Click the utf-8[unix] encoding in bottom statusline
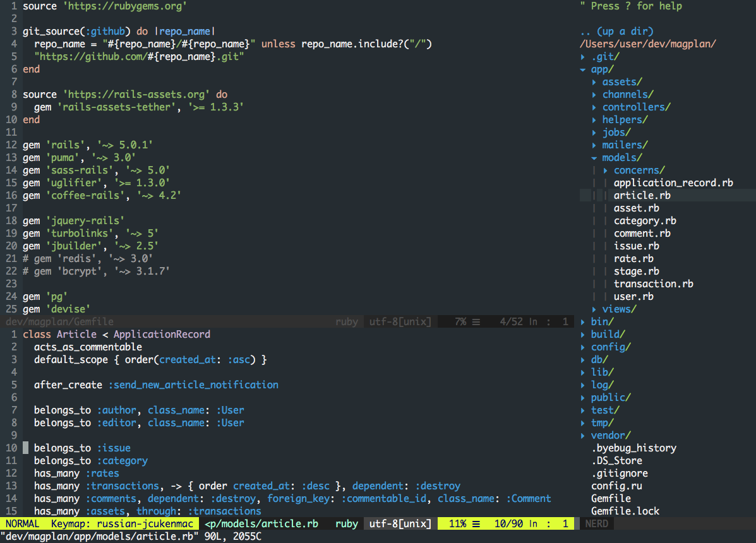The width and height of the screenshot is (756, 543). (400, 524)
